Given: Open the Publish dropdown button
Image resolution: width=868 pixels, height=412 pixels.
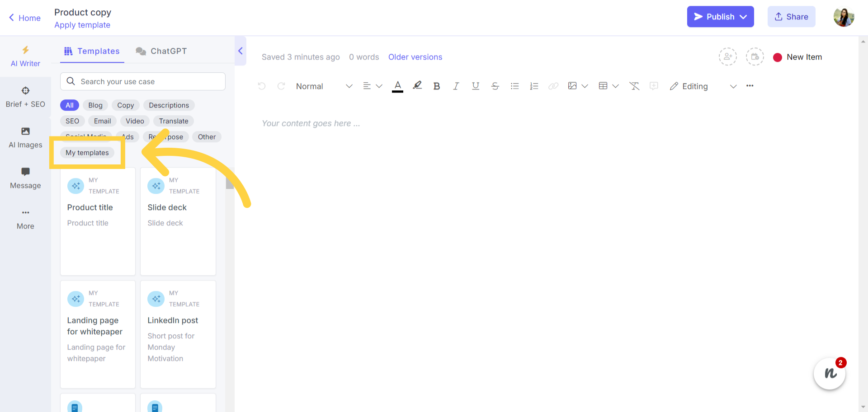Looking at the screenshot, I should tap(720, 17).
